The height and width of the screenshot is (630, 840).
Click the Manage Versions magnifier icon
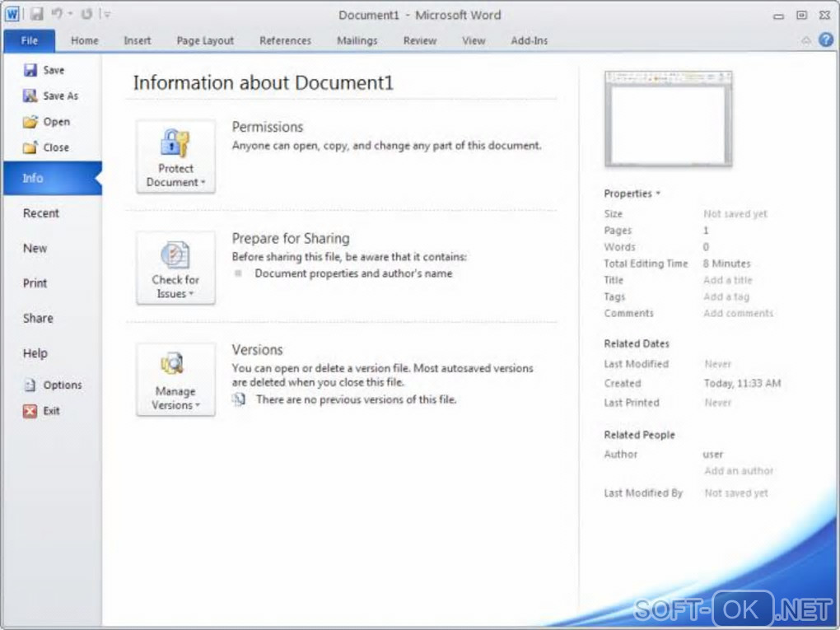point(172,364)
